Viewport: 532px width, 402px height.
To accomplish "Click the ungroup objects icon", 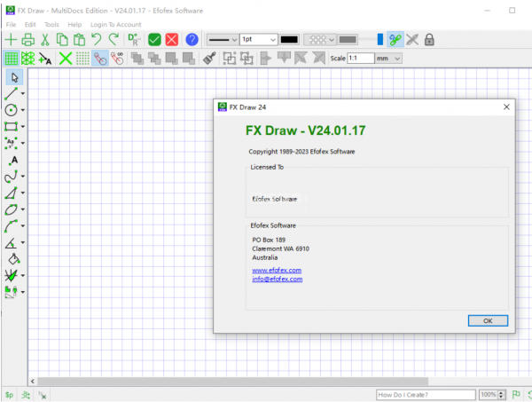I will point(246,59).
